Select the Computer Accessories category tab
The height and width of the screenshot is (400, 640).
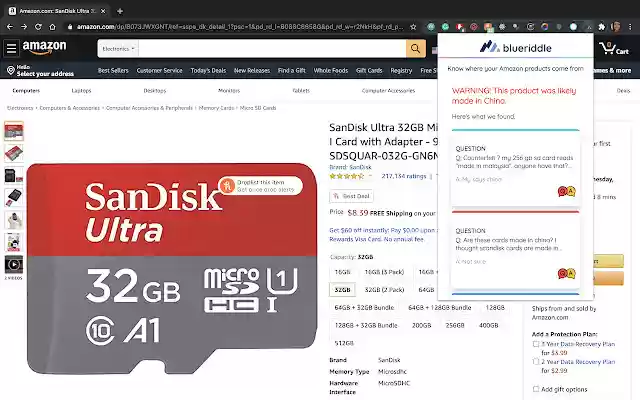tap(388, 91)
